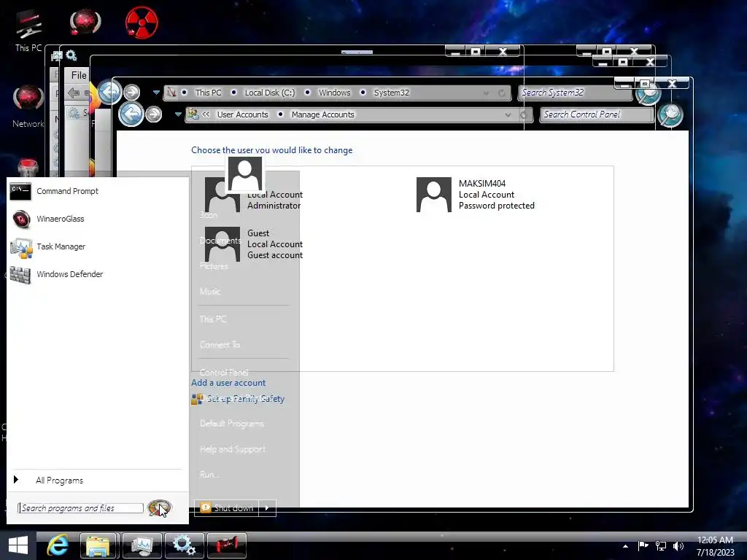This screenshot has width=747, height=560.
Task: Open the File menu in background window
Action: coord(79,75)
